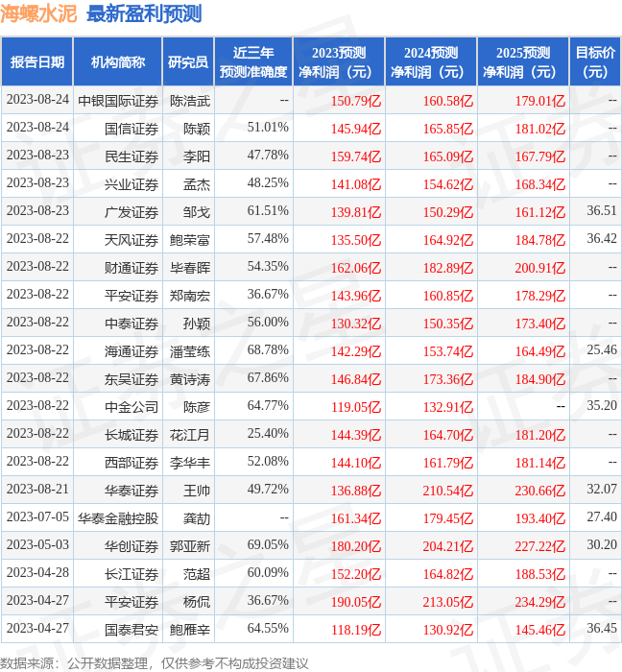Click researcher name 郭亚新
622x672 pixels.
point(190,546)
